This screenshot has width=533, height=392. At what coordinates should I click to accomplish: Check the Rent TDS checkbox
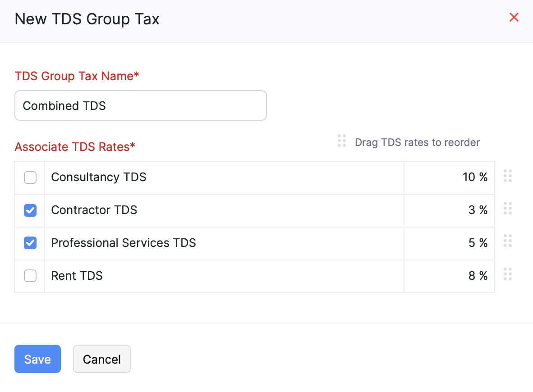pos(30,275)
